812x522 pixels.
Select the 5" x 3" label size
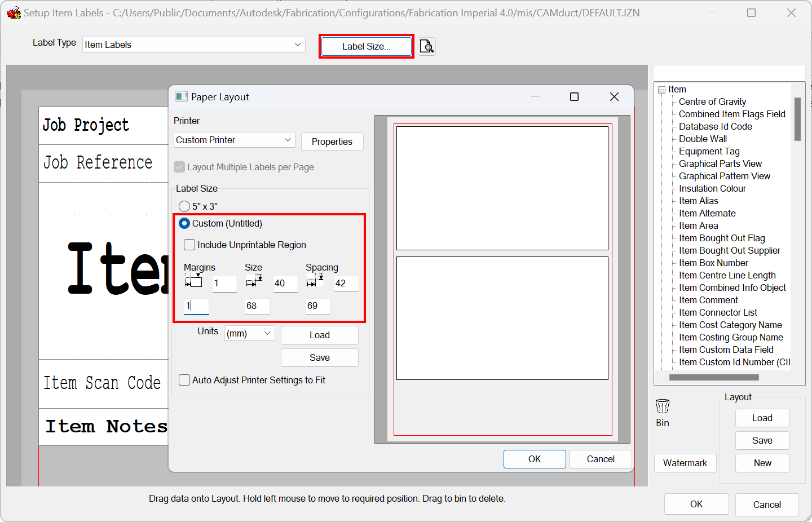[x=184, y=206]
